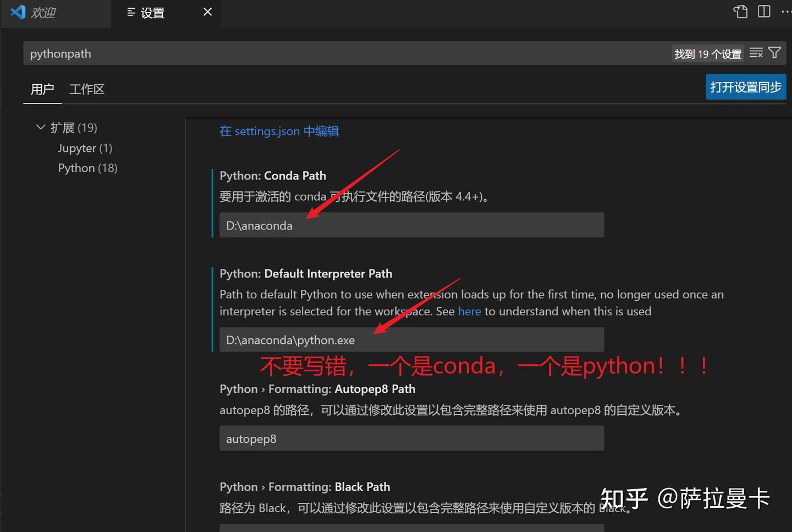Click the Clear Settings Search icon

pos(756,52)
